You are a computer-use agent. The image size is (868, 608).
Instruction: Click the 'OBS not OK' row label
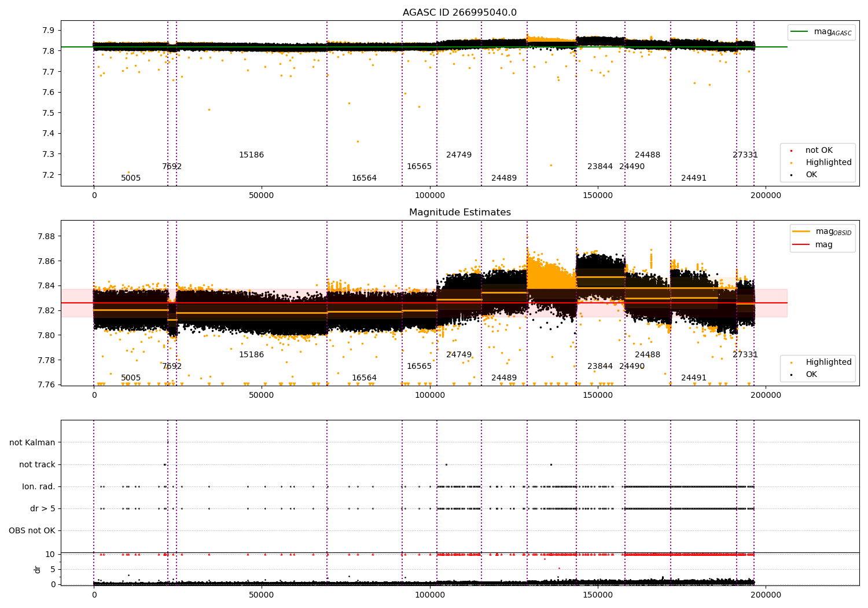32,530
